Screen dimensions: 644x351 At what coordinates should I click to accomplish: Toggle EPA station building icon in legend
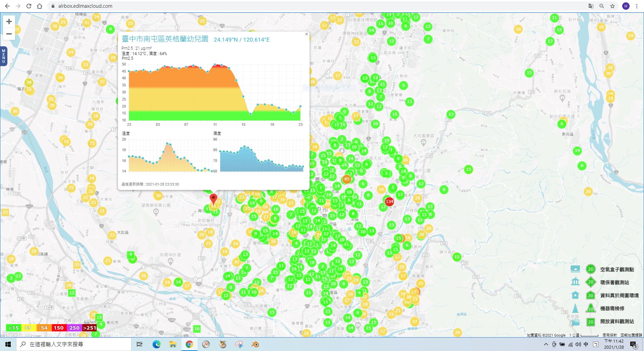pos(575,282)
